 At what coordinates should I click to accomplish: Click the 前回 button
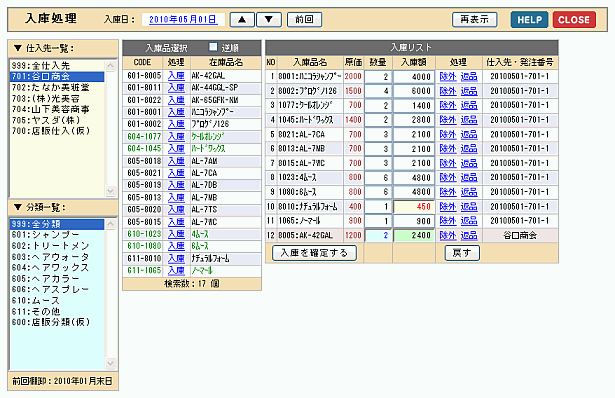click(304, 20)
